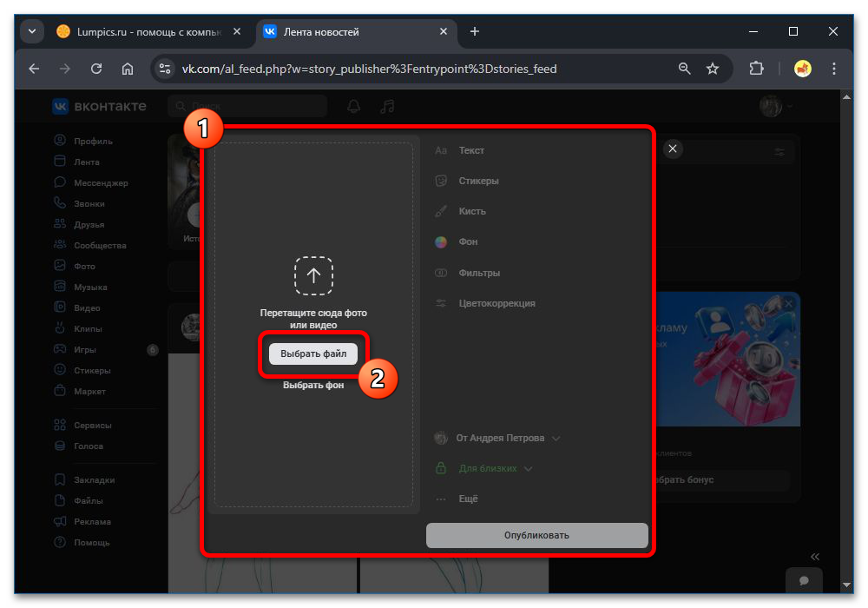Image resolution: width=868 pixels, height=608 pixels.
Task: Open the Stickers tool
Action: pyautogui.click(x=478, y=181)
